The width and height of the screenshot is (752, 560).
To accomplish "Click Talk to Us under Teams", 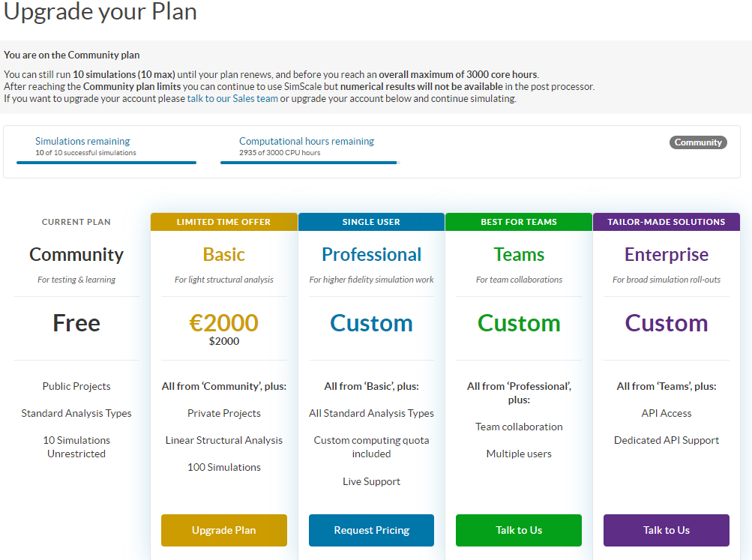I will [x=519, y=530].
